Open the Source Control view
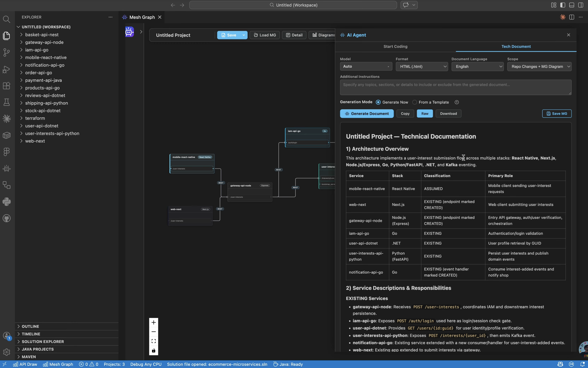Screen dimensions: 588x368 6,53
